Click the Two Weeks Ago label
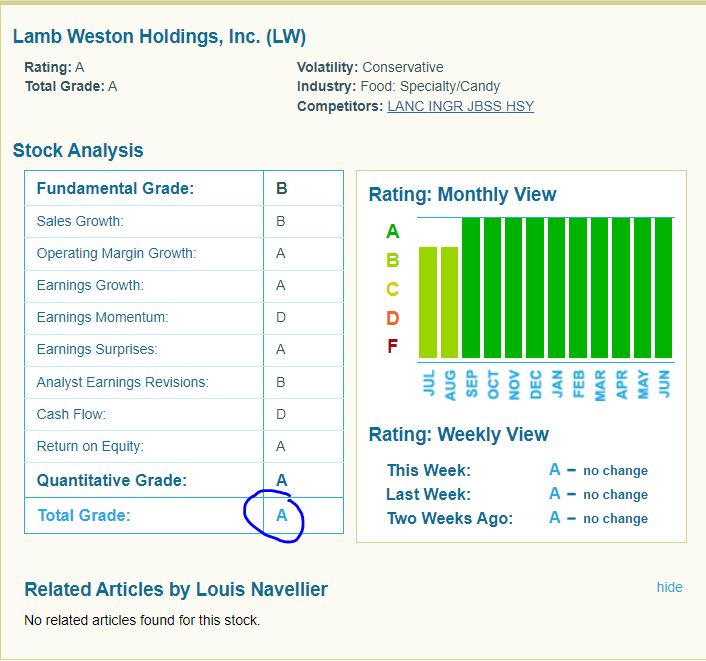Screen dimensions: 706x661 [x=449, y=518]
